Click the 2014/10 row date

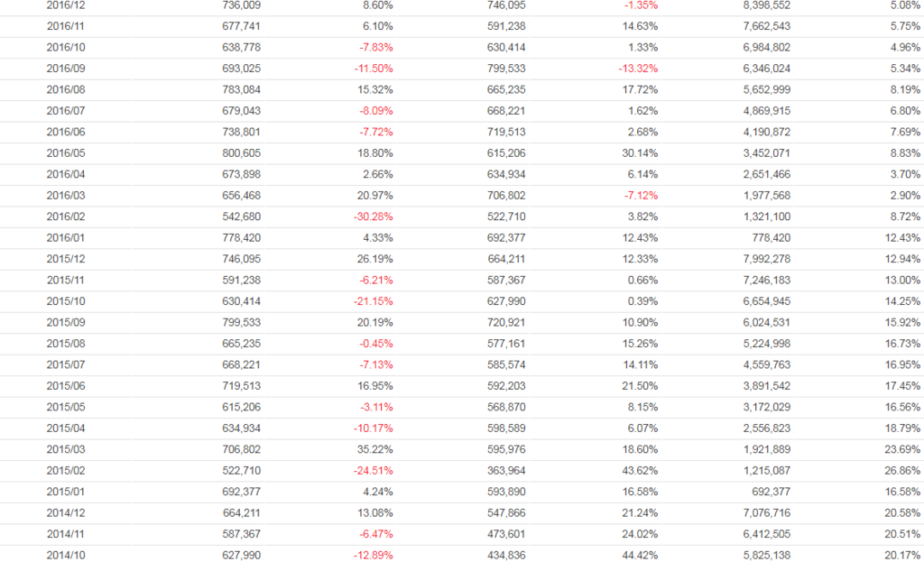[66, 555]
